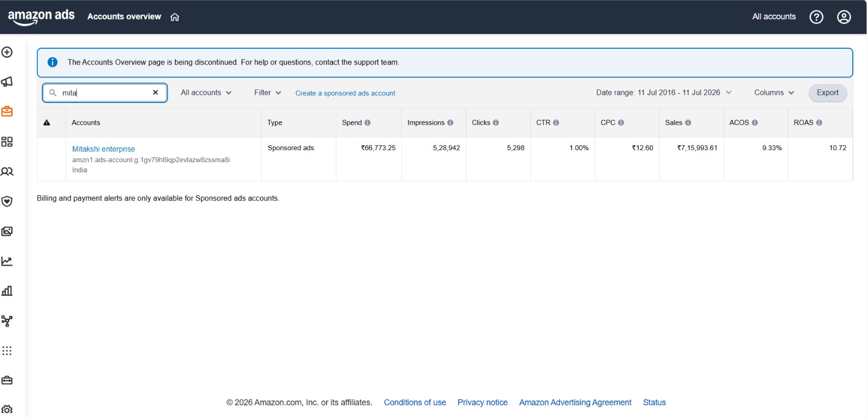Viewport: 868px width, 419px height.
Task: Click the alert triangle column header
Action: pos(47,123)
